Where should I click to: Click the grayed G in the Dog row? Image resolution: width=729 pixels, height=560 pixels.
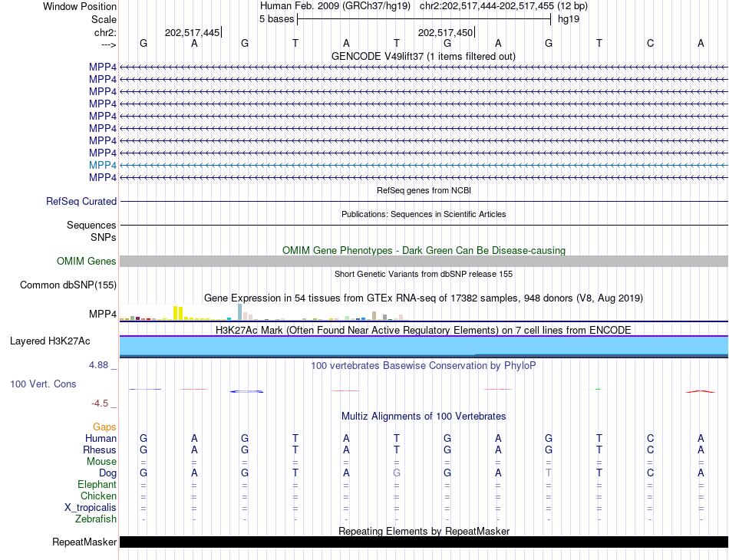pyautogui.click(x=397, y=473)
